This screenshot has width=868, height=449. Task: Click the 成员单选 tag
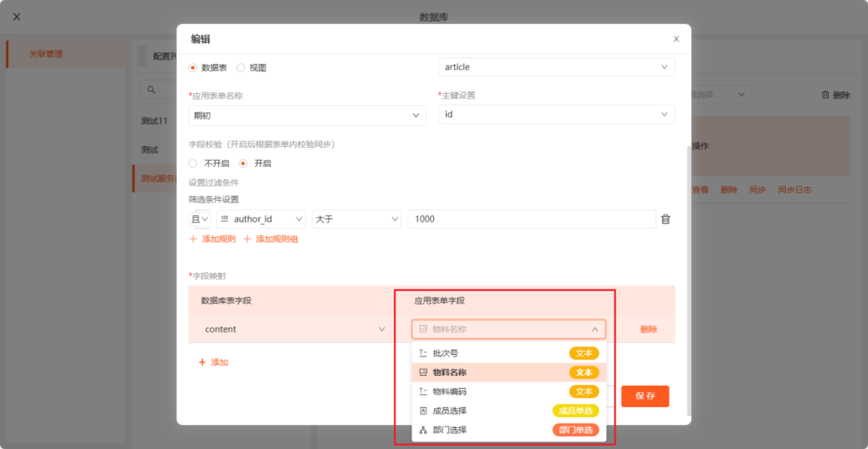click(x=575, y=410)
